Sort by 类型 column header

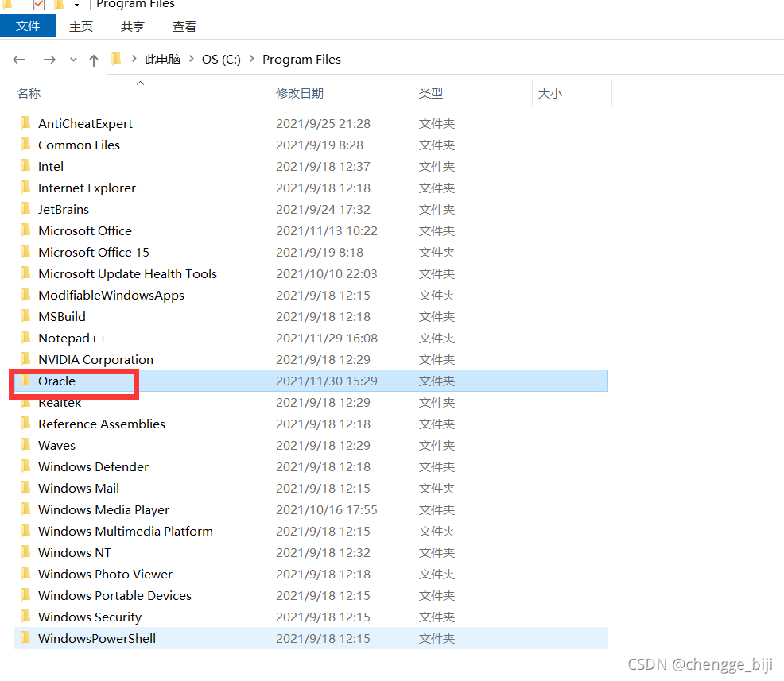tap(431, 94)
